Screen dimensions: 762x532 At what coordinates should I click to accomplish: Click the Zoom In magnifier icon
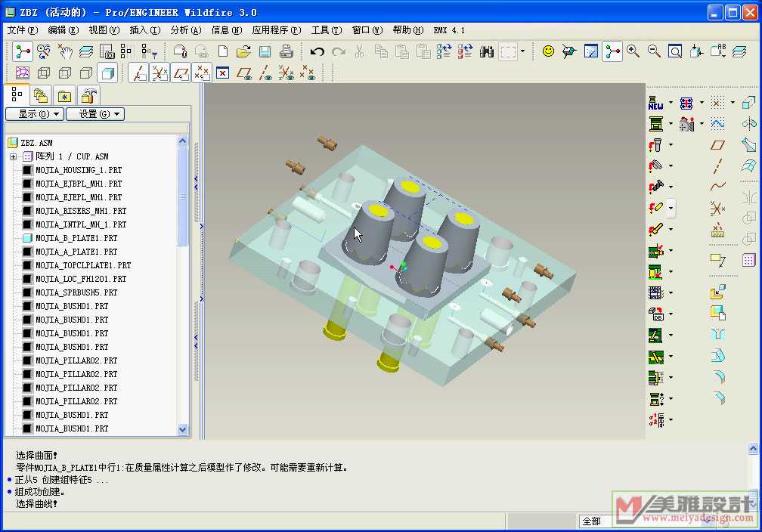coord(633,51)
